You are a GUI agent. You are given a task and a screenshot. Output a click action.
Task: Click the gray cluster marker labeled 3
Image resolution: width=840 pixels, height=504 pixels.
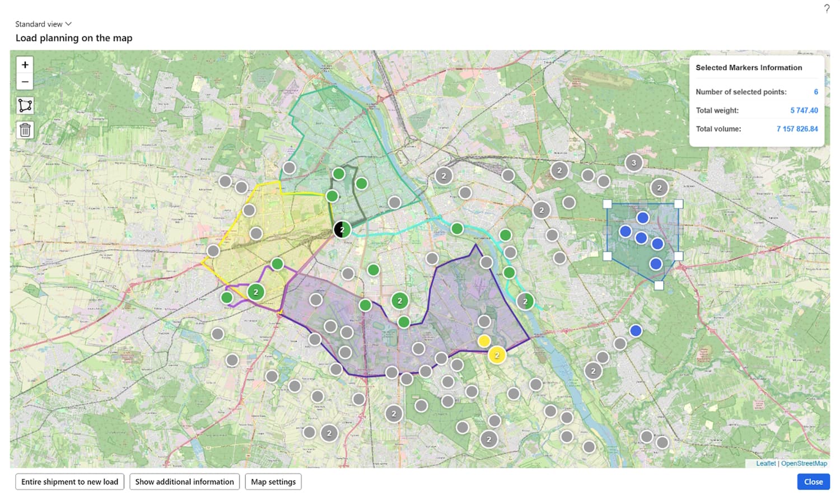(x=633, y=163)
